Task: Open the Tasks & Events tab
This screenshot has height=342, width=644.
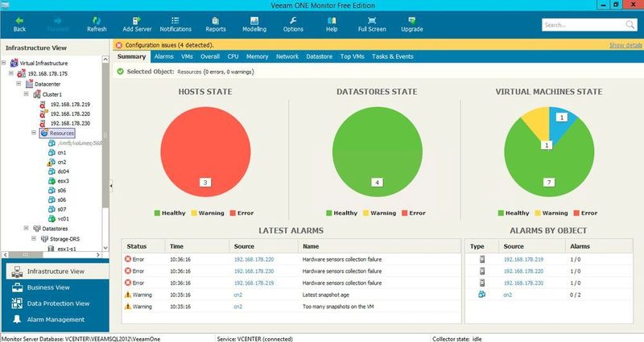Action: click(x=392, y=56)
